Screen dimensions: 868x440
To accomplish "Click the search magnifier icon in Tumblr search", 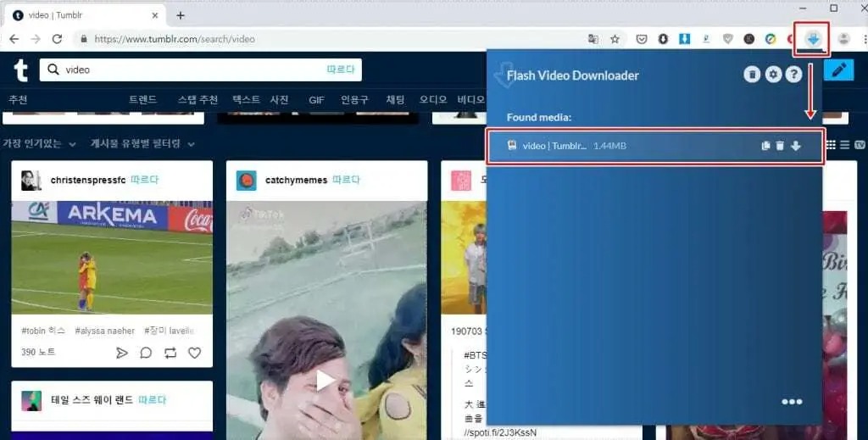I will coord(53,70).
